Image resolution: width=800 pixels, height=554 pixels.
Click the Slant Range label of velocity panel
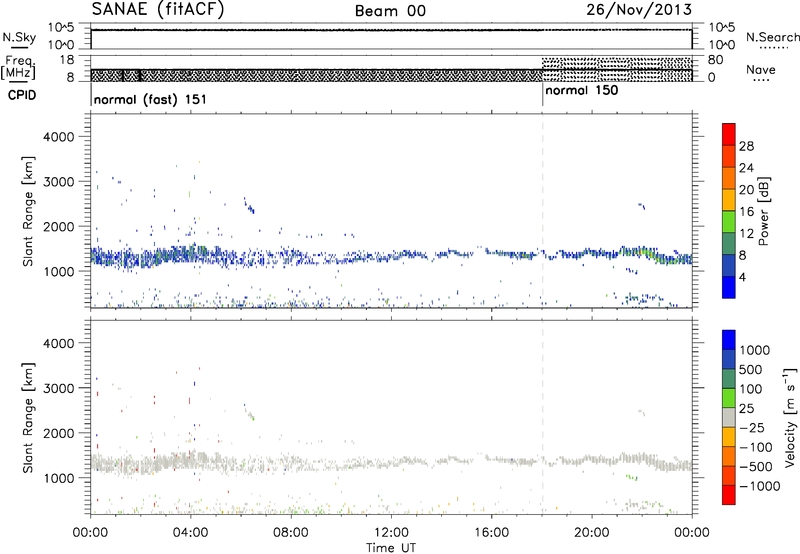coord(28,418)
